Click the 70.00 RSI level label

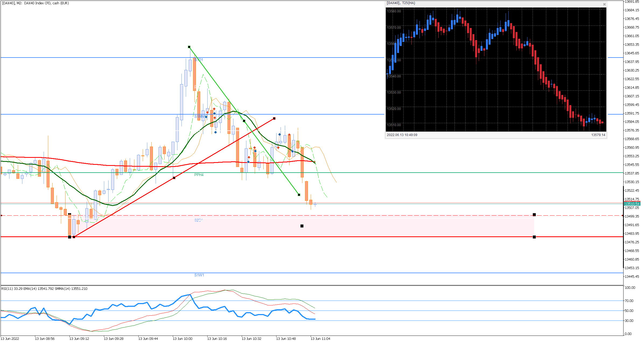coord(629,301)
